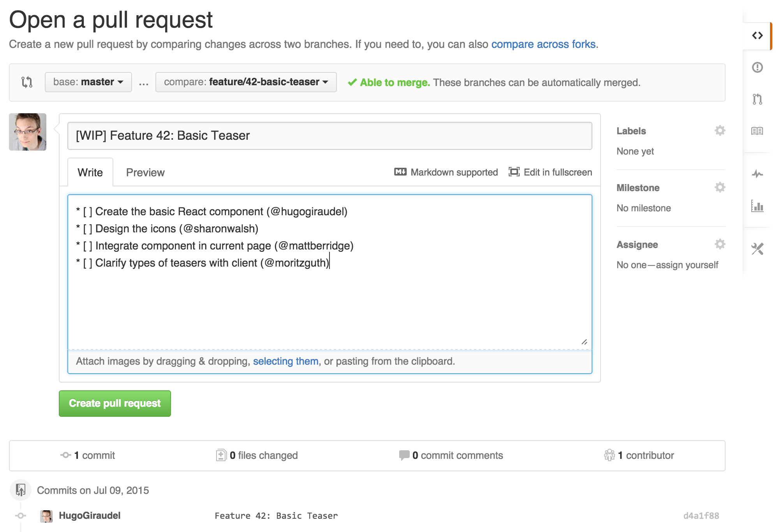Switch to the Preview tab
The image size is (784, 532).
coord(145,172)
